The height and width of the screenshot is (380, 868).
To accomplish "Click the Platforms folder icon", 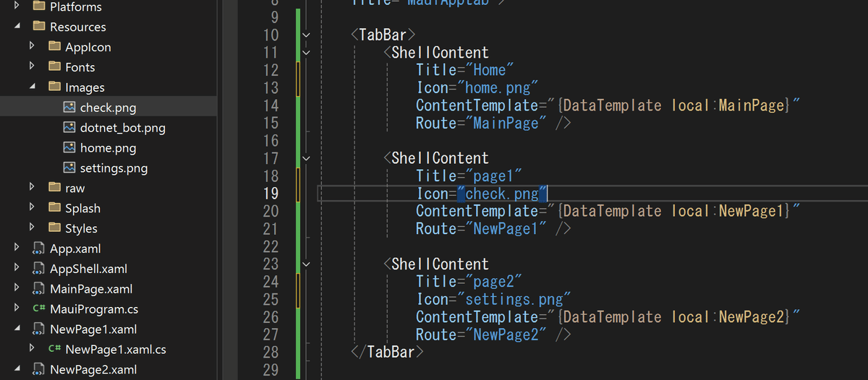I will (39, 7).
